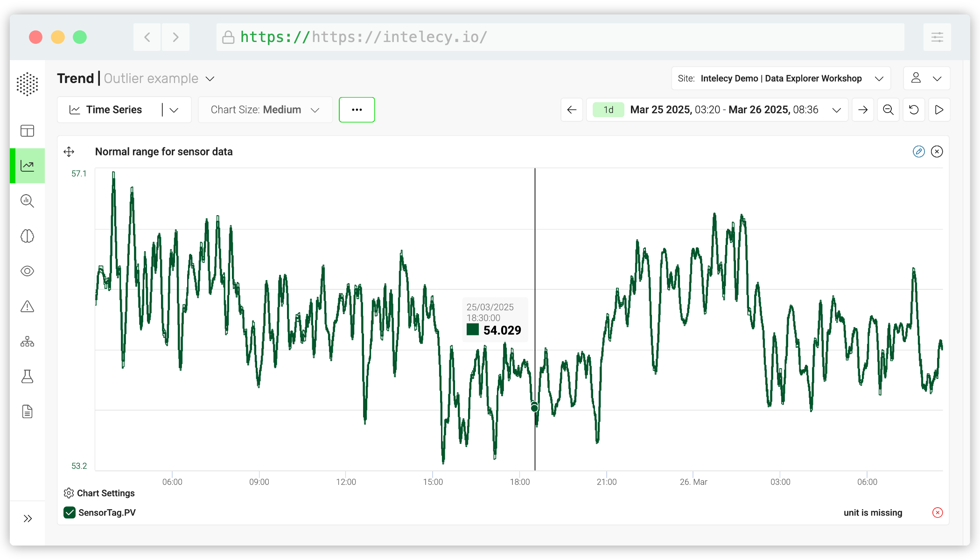Open the brain icon in sidebar
The image size is (980, 560).
tap(27, 236)
